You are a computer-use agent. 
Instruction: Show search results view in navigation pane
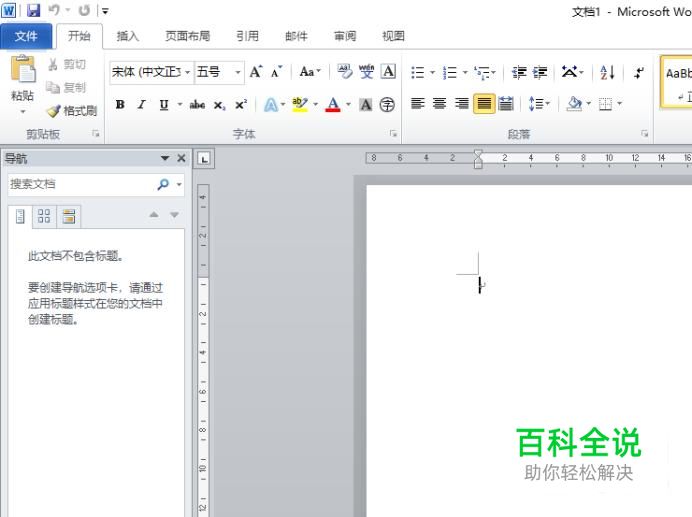[x=69, y=216]
